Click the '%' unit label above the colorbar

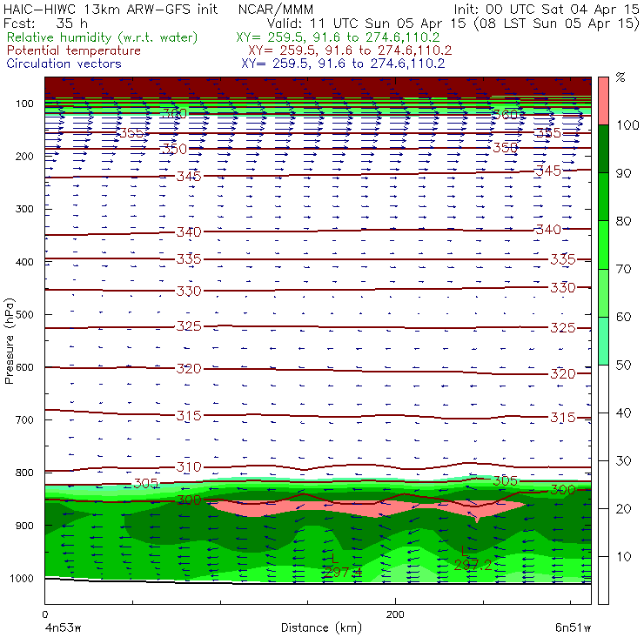[x=621, y=77]
